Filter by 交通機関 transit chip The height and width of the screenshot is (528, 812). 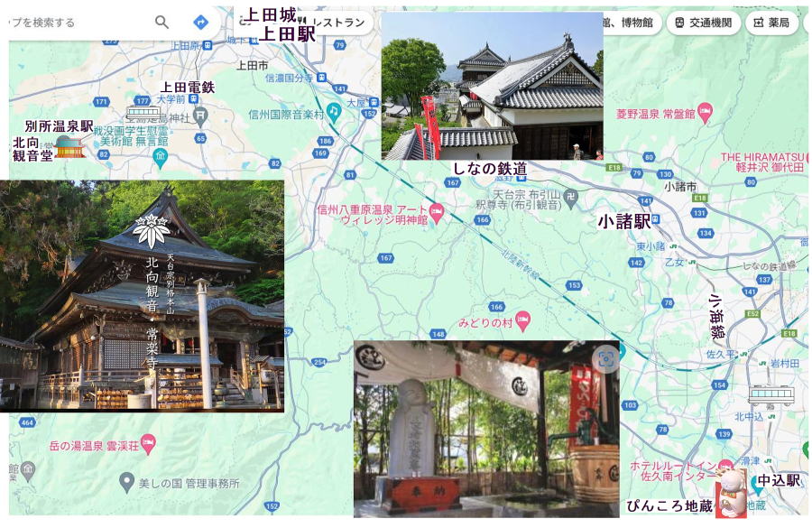[x=704, y=23]
